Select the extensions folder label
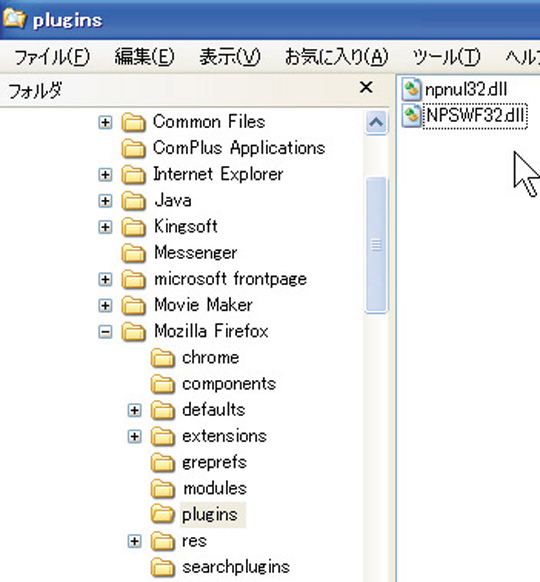 click(225, 436)
